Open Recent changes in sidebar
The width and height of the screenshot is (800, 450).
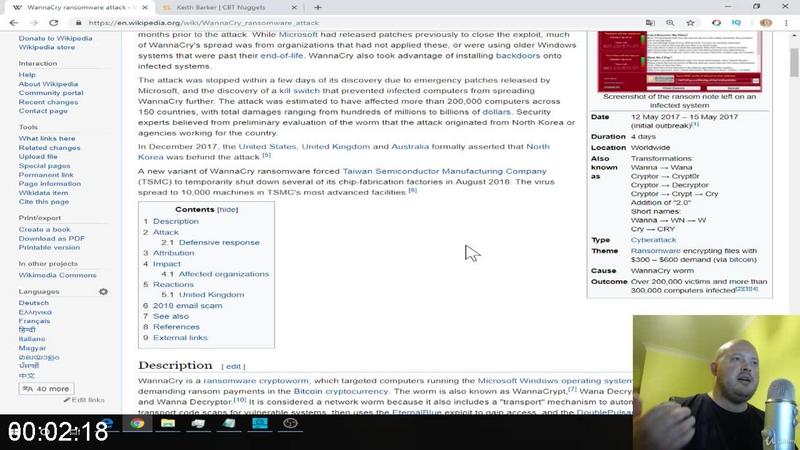click(48, 102)
